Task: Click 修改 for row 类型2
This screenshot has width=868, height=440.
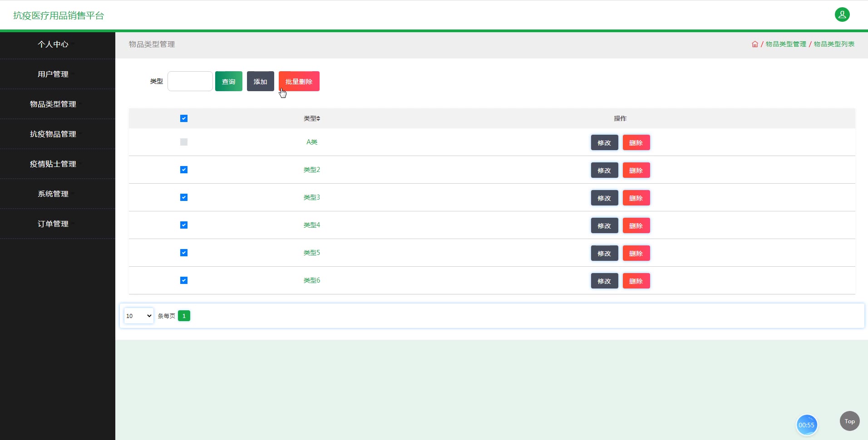Action: click(x=605, y=170)
